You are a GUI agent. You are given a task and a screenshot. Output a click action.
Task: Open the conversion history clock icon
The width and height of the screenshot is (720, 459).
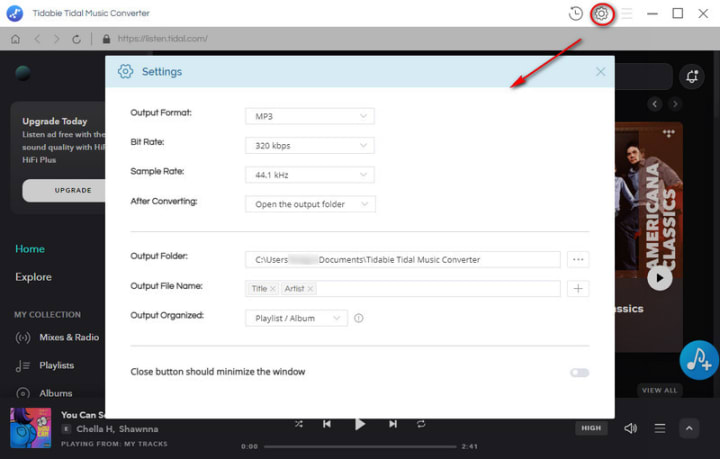click(x=575, y=14)
